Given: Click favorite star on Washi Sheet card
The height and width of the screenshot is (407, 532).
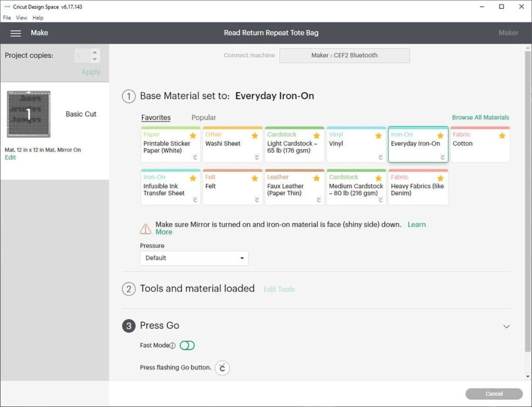Looking at the screenshot, I should [x=255, y=136].
